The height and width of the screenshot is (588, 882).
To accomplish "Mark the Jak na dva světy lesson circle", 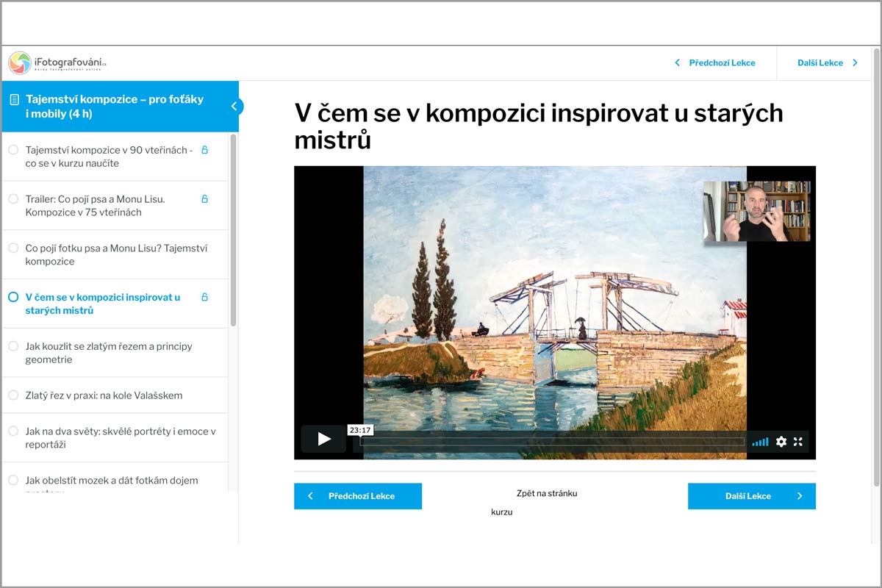I will click(x=13, y=431).
